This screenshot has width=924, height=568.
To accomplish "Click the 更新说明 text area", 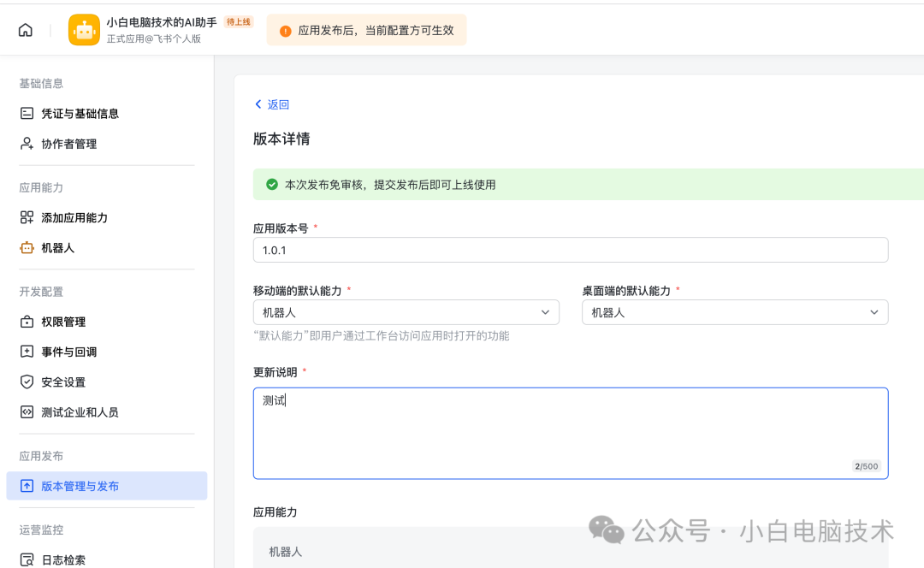I will (x=571, y=433).
